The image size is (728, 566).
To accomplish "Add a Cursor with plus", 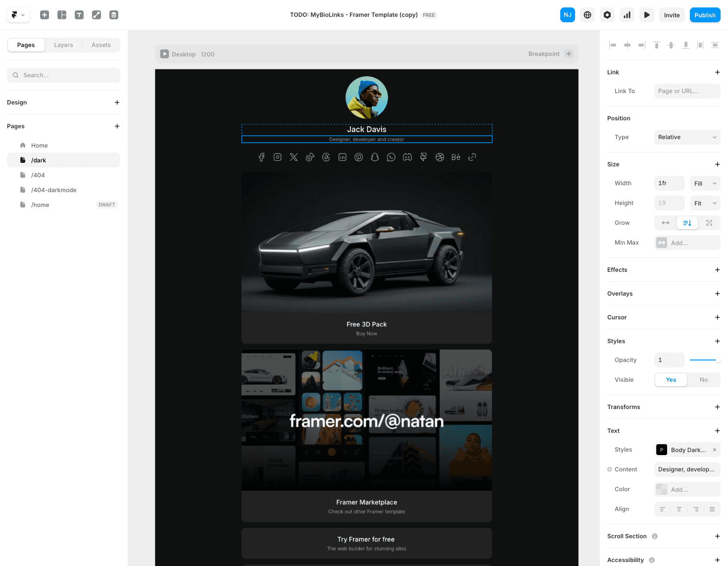I will [x=717, y=317].
